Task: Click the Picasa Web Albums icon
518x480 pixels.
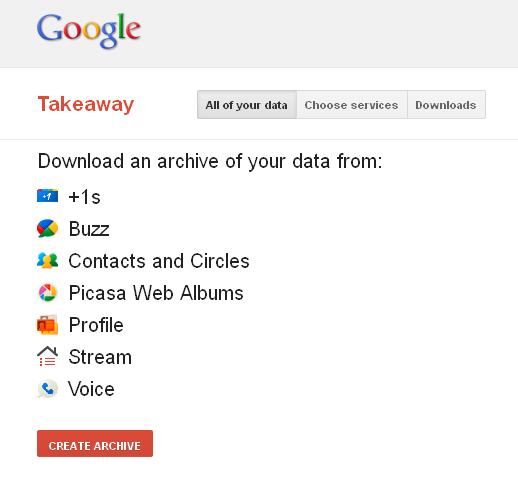Action: click(x=48, y=293)
